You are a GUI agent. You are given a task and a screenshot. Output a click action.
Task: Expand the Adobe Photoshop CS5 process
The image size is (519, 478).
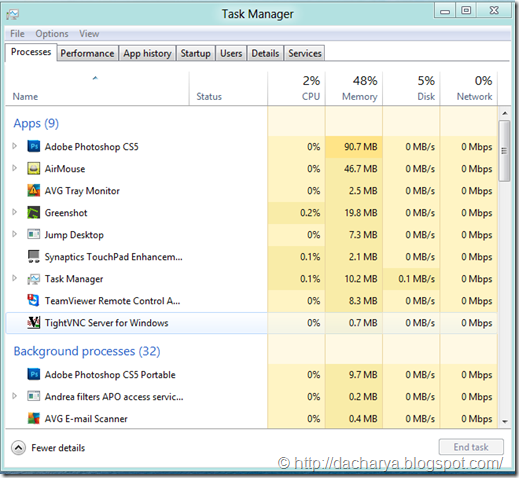(14, 146)
